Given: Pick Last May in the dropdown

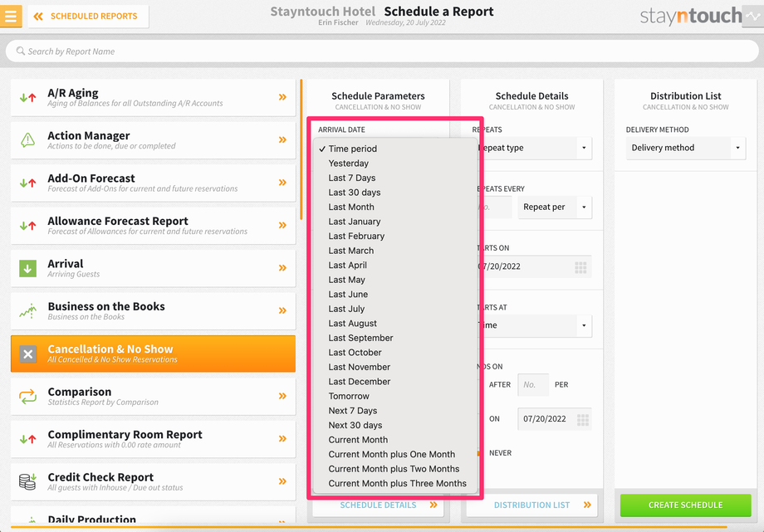Looking at the screenshot, I should (x=394, y=281).
